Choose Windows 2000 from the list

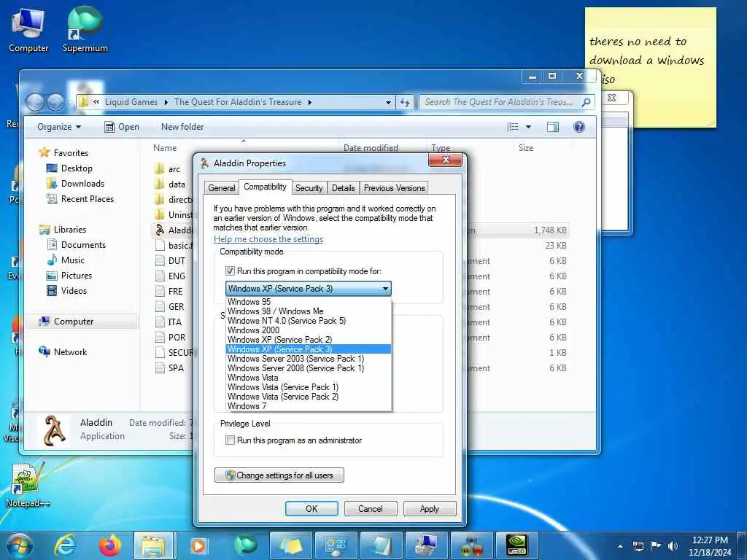pyautogui.click(x=309, y=330)
